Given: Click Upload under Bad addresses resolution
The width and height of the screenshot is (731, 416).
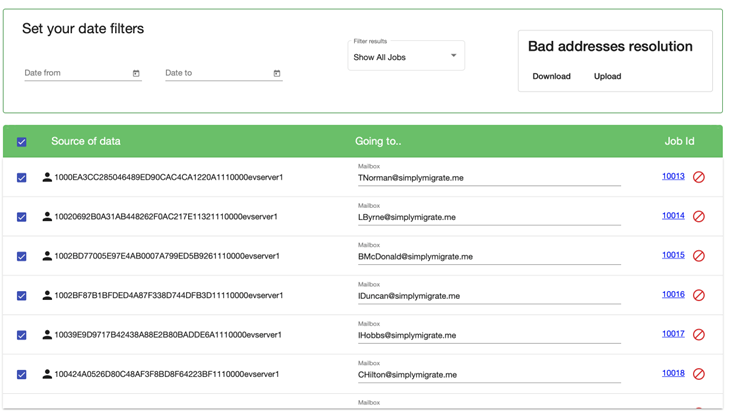Looking at the screenshot, I should [607, 76].
